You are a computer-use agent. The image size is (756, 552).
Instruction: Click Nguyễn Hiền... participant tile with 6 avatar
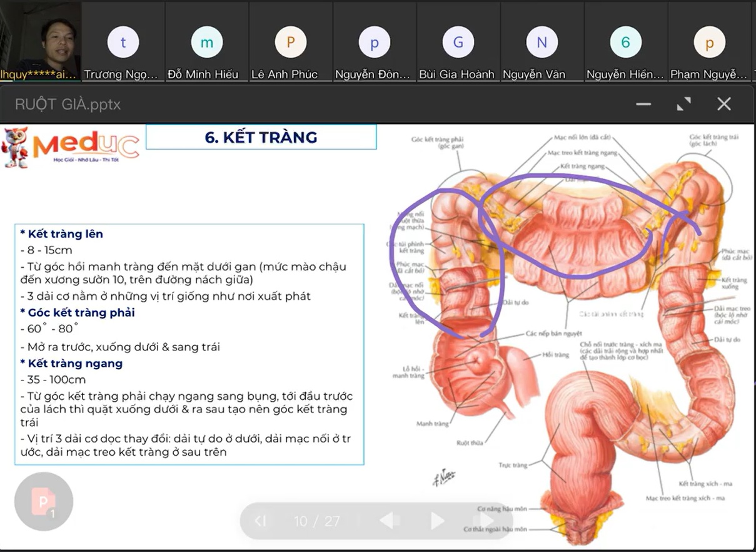[626, 43]
